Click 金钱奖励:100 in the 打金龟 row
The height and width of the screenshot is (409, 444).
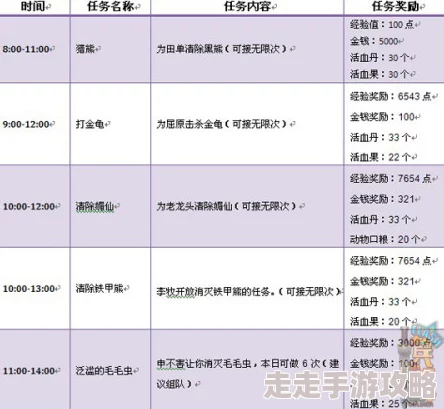(382, 117)
